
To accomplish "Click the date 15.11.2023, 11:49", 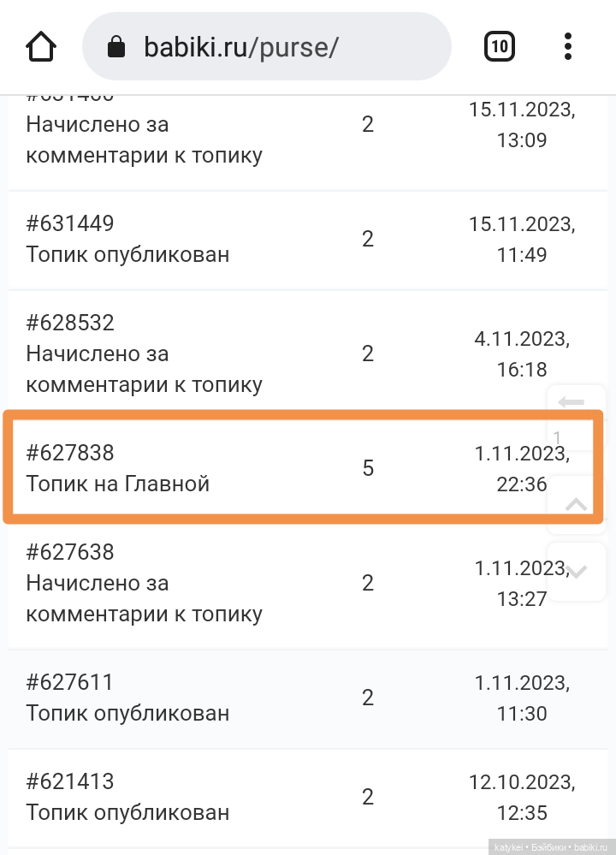I will point(522,240).
